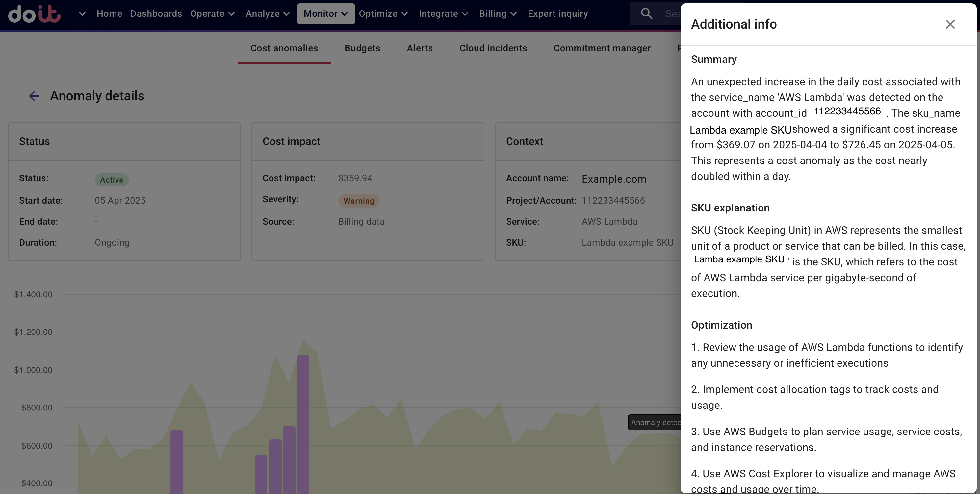
Task: Expand the Billing menu
Action: click(x=498, y=14)
